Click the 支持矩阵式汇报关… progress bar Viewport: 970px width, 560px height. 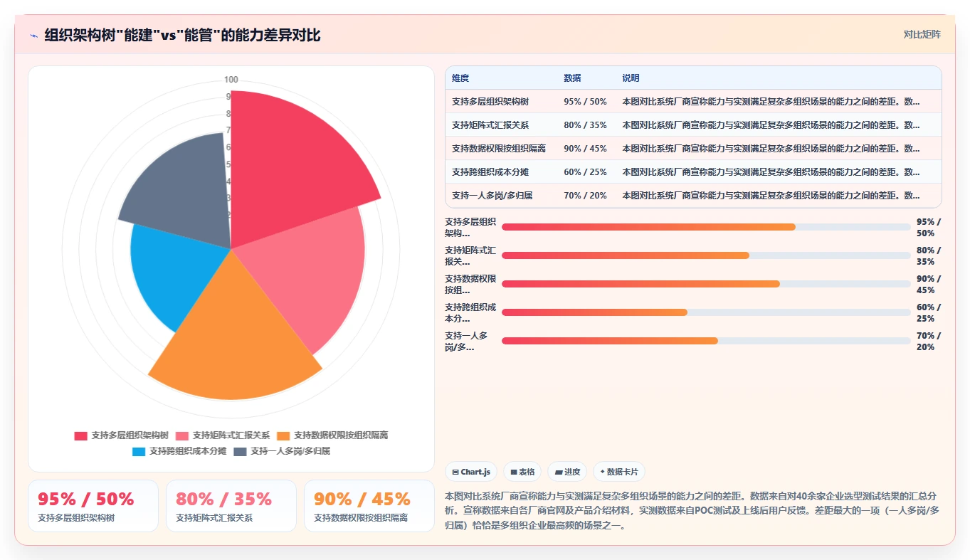pos(706,255)
